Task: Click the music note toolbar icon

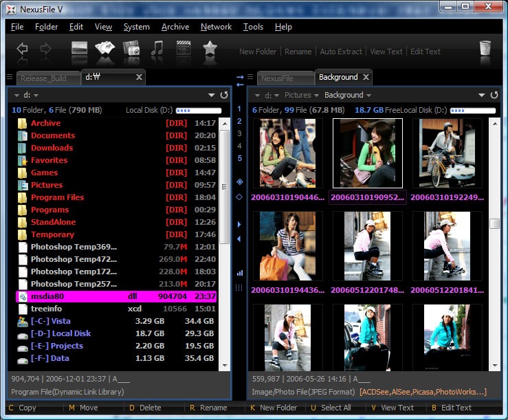Action: (x=157, y=49)
